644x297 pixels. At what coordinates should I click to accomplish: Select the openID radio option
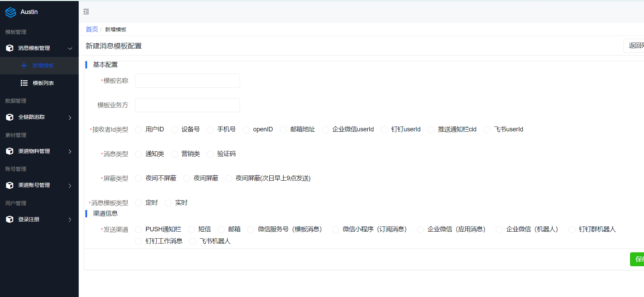(246, 130)
